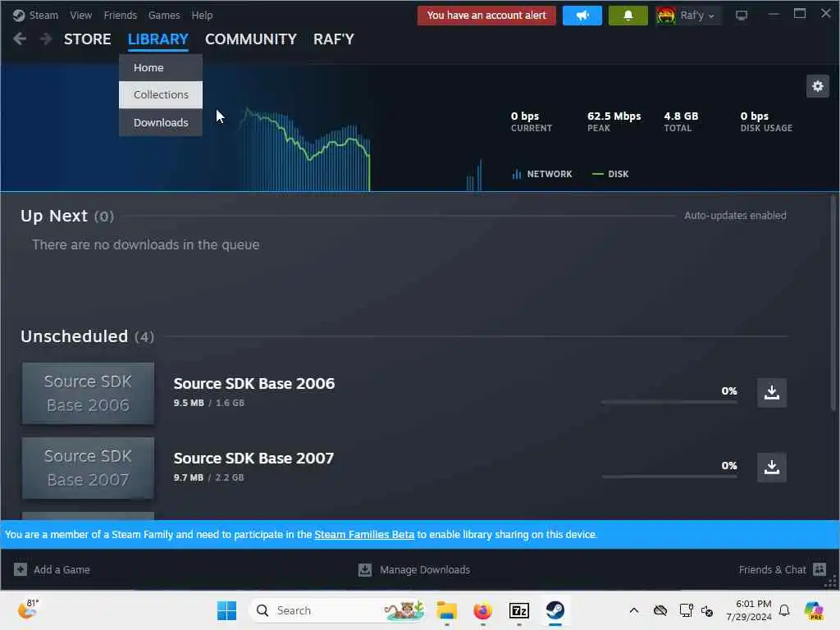840x630 pixels.
Task: Go to STORE tab
Action: point(87,39)
